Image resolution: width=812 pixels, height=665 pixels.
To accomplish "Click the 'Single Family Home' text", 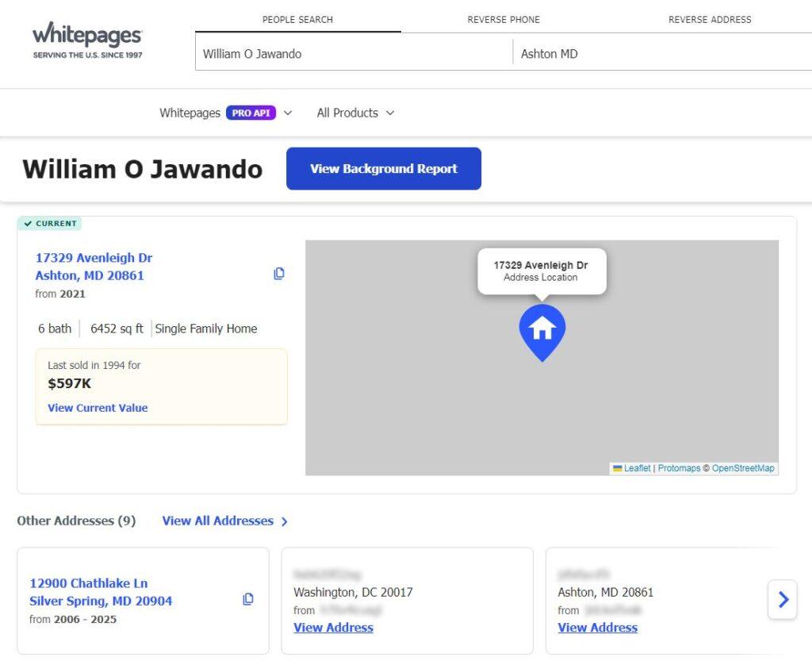I will click(206, 329).
